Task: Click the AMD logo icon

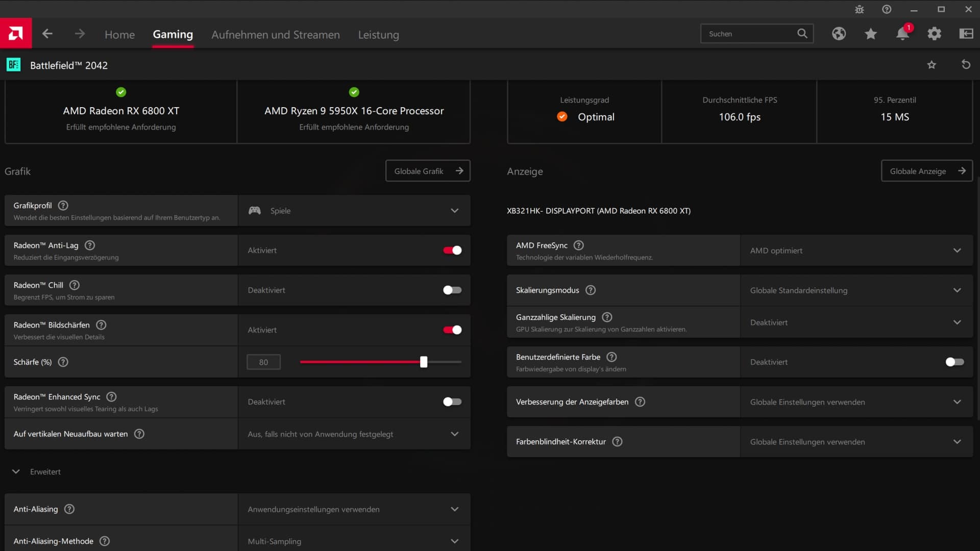Action: [16, 34]
